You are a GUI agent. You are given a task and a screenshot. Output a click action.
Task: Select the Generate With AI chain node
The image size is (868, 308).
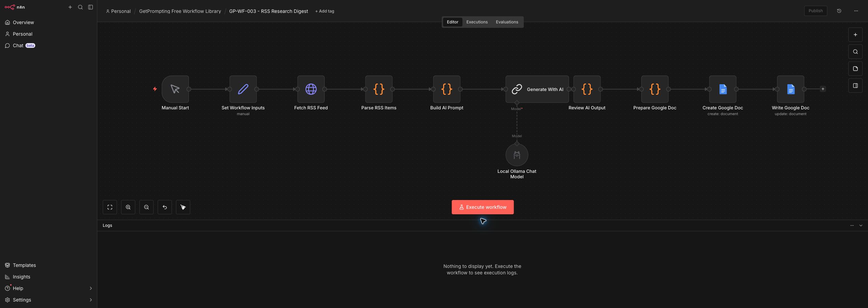537,89
